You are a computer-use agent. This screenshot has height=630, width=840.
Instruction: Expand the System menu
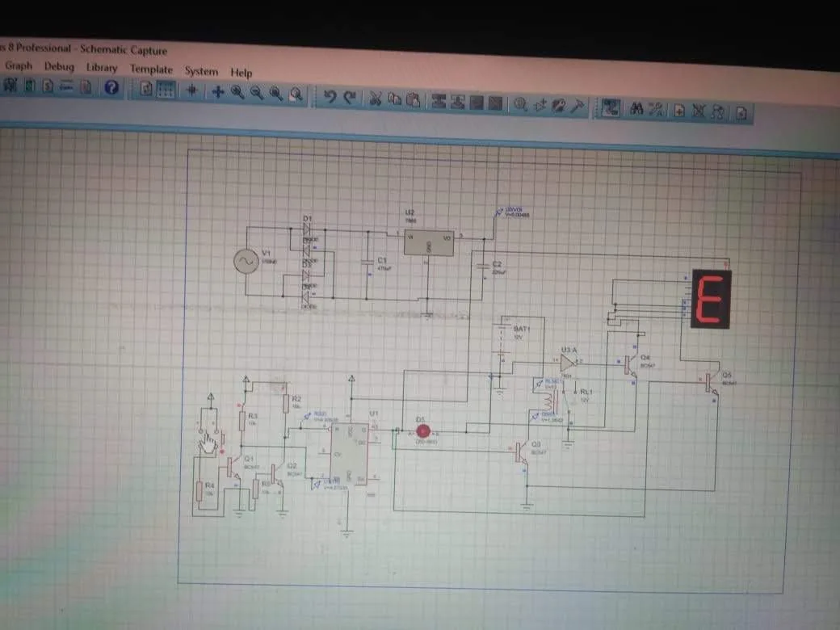[201, 71]
